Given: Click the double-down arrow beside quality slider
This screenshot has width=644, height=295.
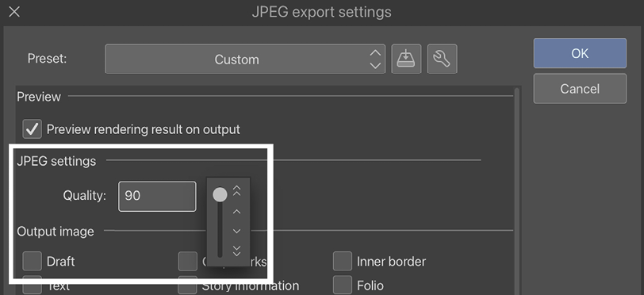Looking at the screenshot, I should coord(236,251).
